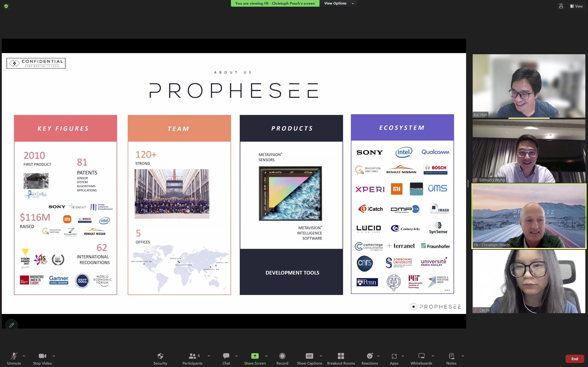The image size is (588, 367).
Task: Toggle Stop Video camera on/off
Action: click(42, 359)
